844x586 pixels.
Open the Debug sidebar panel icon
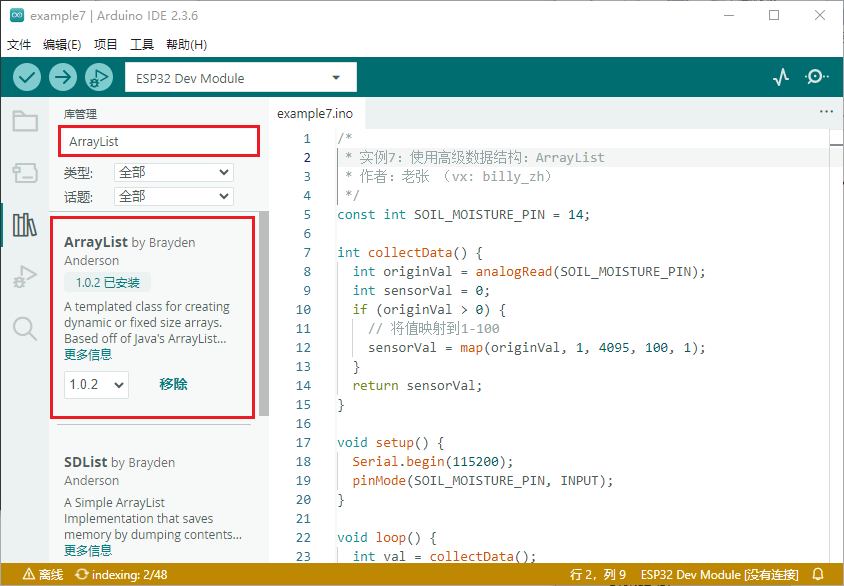(x=25, y=277)
